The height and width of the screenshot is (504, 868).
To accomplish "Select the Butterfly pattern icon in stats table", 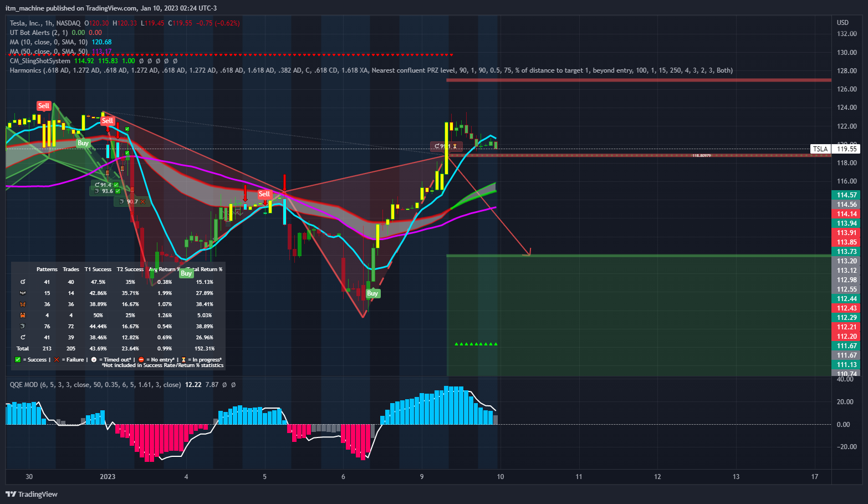I will [23, 304].
